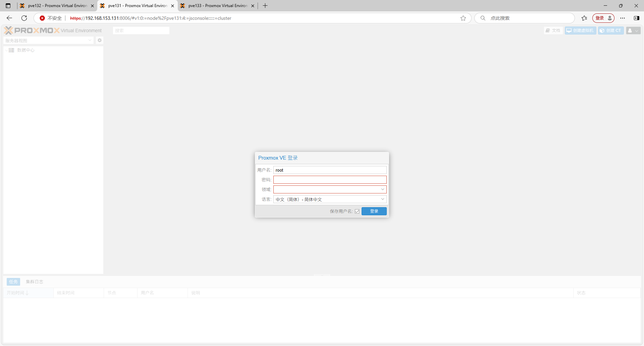Open a new browser tab
The width and height of the screenshot is (644, 346).
265,6
